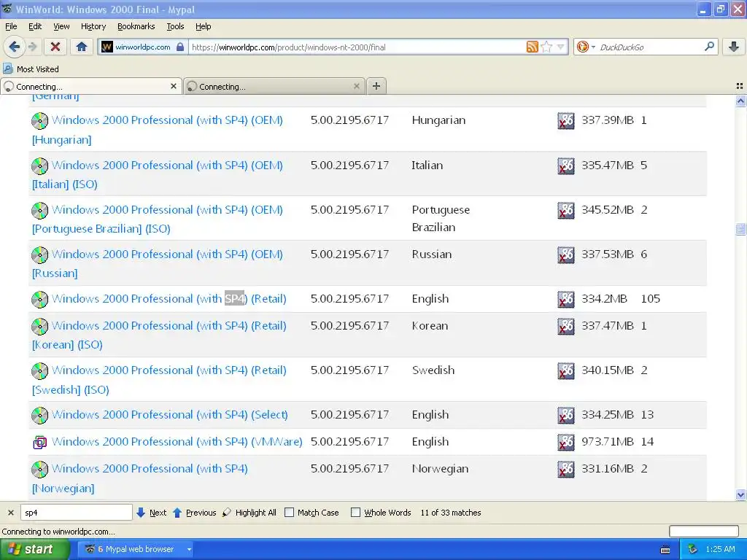The height and width of the screenshot is (560, 747).
Task: Enable the Whole Words checkbox
Action: 355,513
